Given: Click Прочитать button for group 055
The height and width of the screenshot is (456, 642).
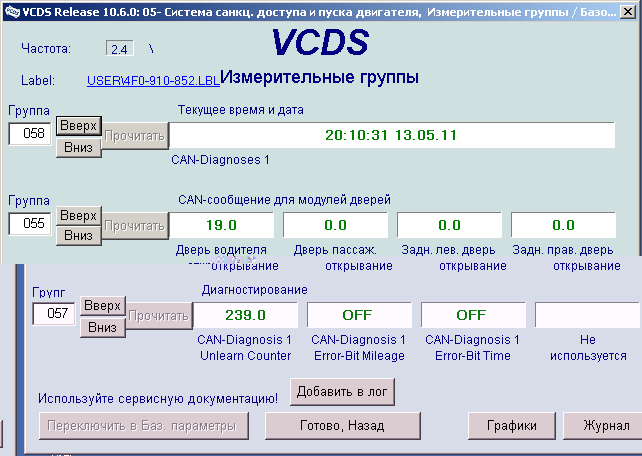Looking at the screenshot, I should [x=135, y=226].
